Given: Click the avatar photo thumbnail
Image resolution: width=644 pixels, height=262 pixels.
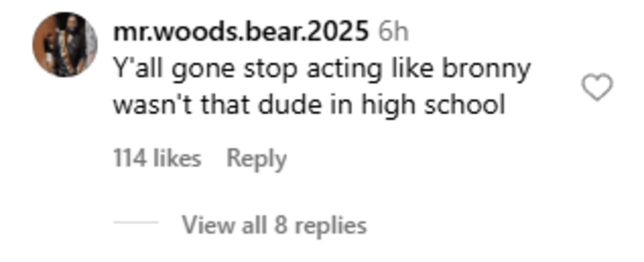Looking at the screenshot, I should pyautogui.click(x=65, y=45).
